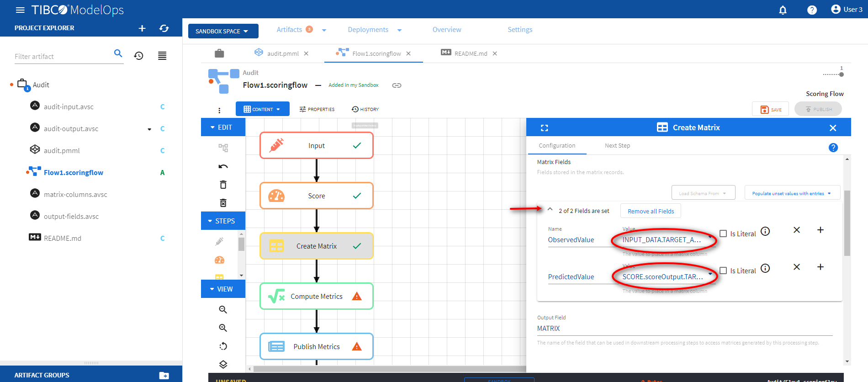This screenshot has height=382, width=868.
Task: Click the Filter artifact input field
Action: click(62, 56)
